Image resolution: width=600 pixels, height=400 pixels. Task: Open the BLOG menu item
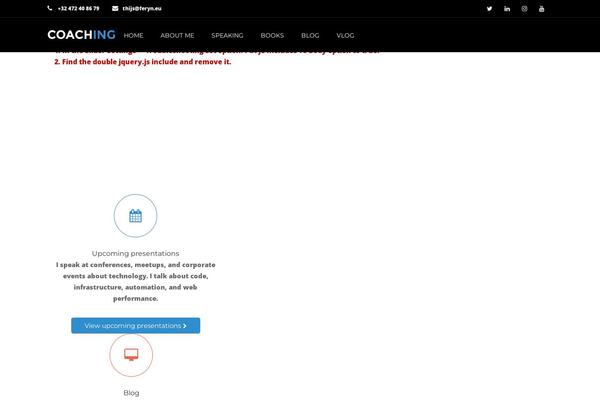click(310, 35)
